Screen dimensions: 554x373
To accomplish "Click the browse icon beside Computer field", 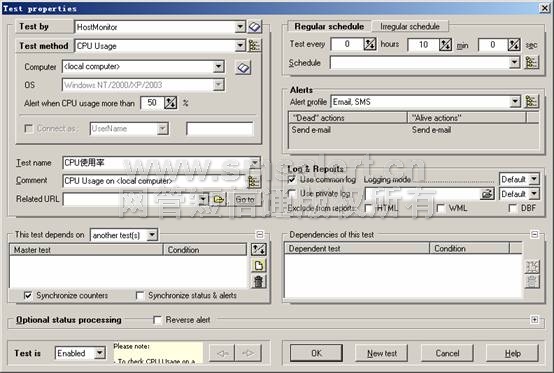I will point(243,67).
